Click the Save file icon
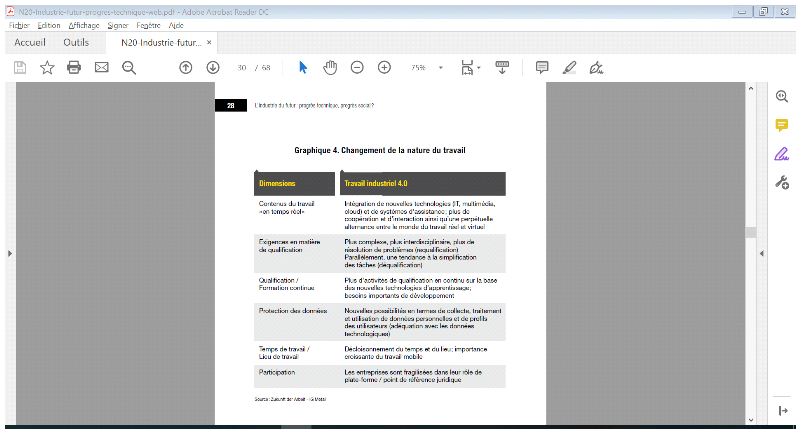Screen dimensions: 800x429 click(x=20, y=67)
